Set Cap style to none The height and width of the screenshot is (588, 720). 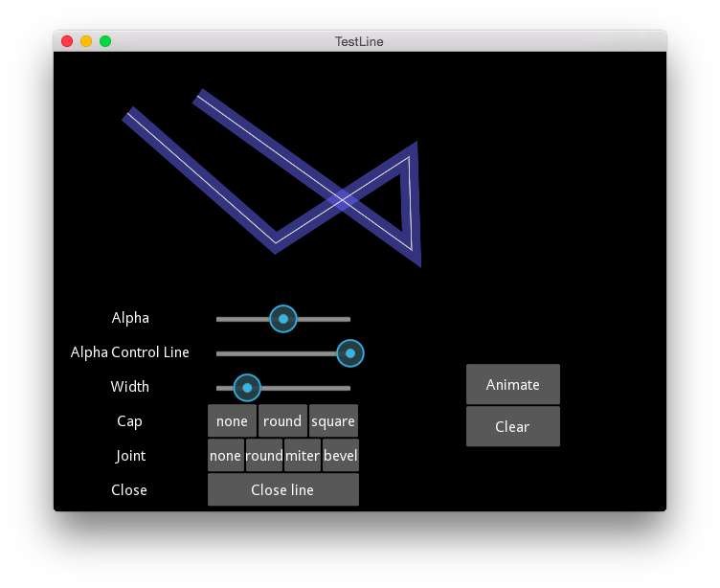click(x=232, y=420)
